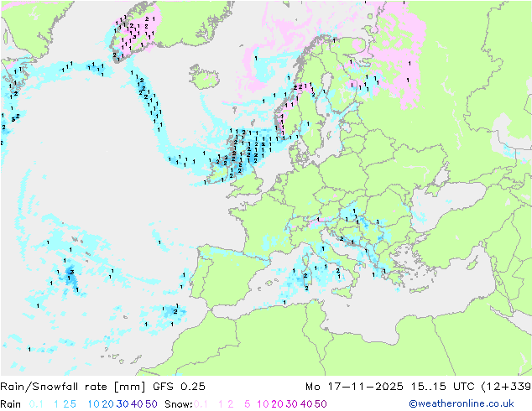Click the 'Snow:' legend label
The width and height of the screenshot is (532, 411).
pos(179,404)
